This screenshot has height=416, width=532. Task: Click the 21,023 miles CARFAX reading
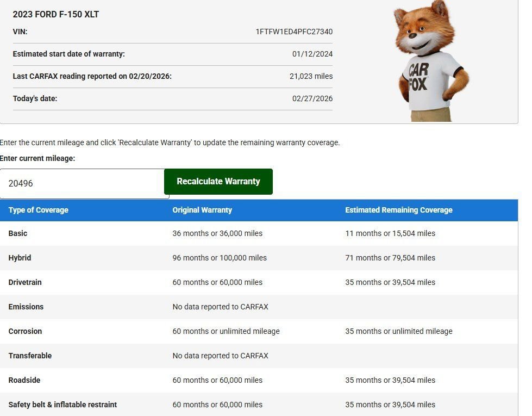pyautogui.click(x=311, y=76)
